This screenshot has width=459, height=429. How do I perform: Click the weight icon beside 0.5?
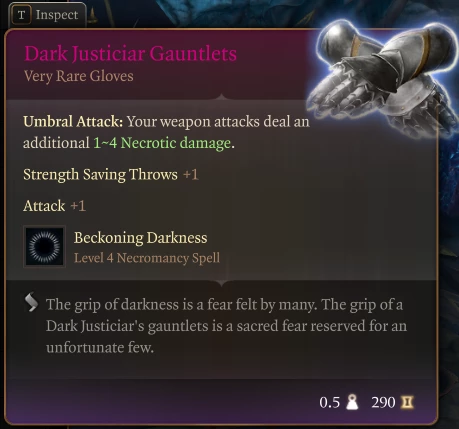(x=352, y=402)
